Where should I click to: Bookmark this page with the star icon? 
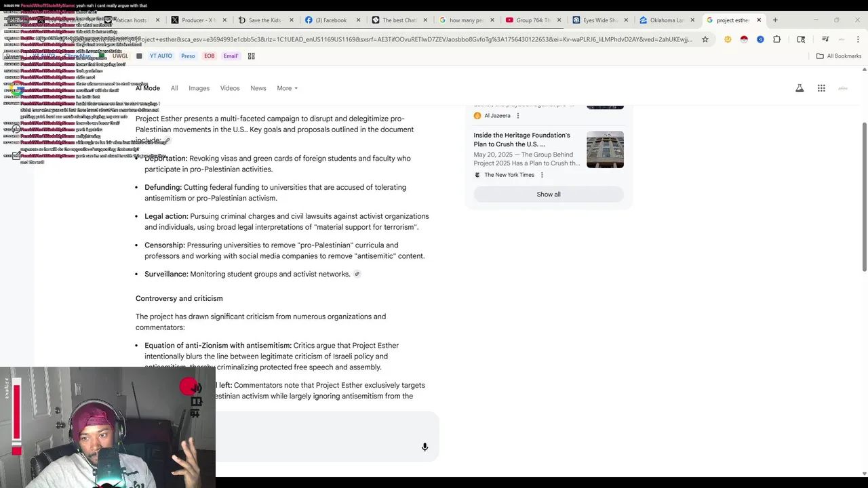705,39
